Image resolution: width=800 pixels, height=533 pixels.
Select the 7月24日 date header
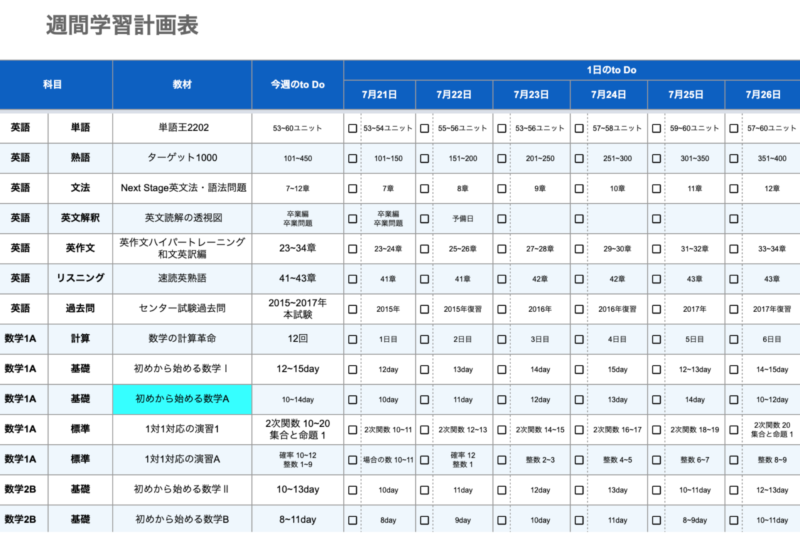pos(609,95)
